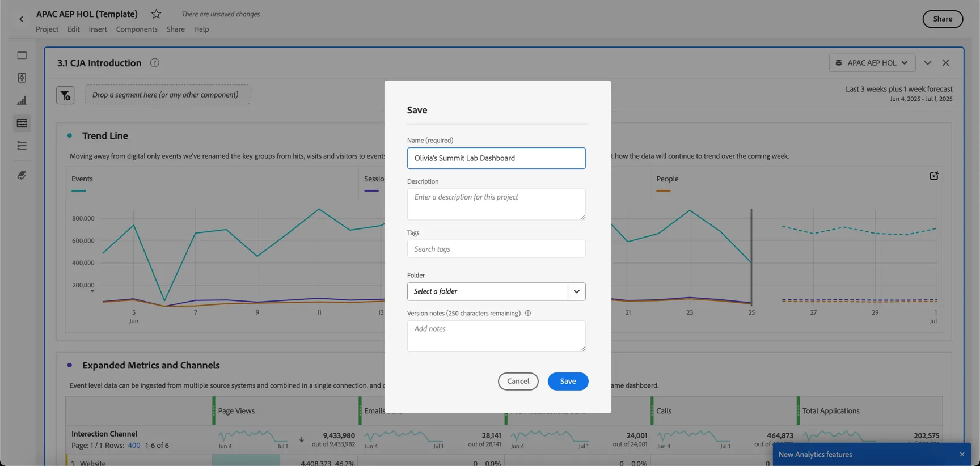Viewport: 980px width, 466px height.
Task: Open the Components icon in left rail
Action: 22,123
